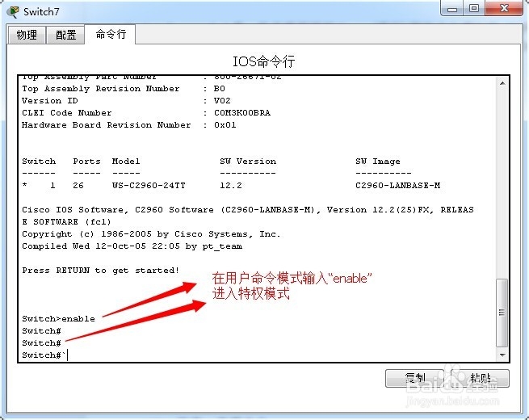This screenshot has width=529, height=420.
Task: Click the 'Top Assembly Revision Number' line
Action: click(124, 88)
